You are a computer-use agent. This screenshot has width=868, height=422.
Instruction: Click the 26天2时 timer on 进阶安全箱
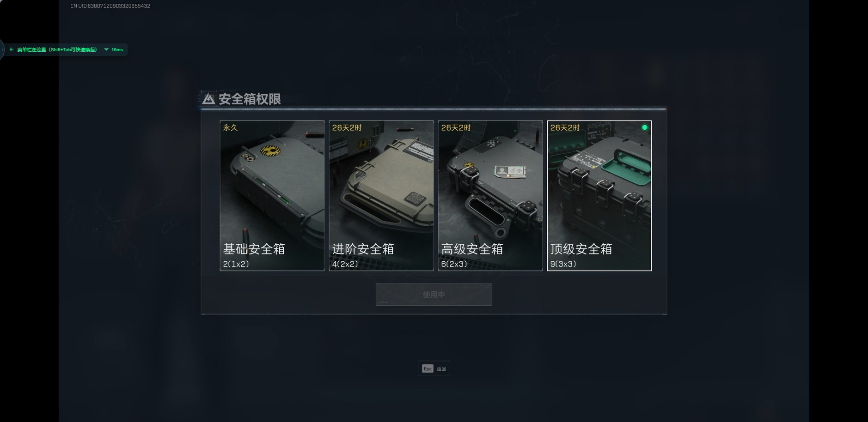point(347,127)
